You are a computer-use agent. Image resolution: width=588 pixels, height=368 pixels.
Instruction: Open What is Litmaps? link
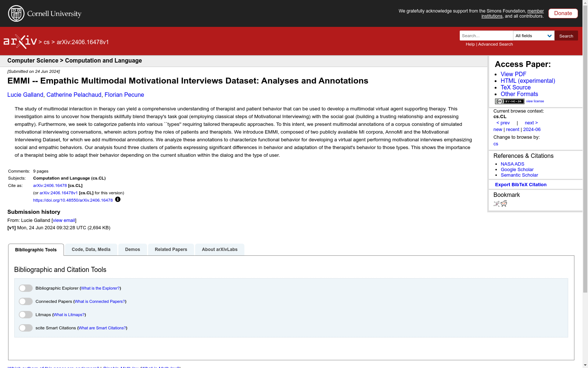pyautogui.click(x=69, y=315)
